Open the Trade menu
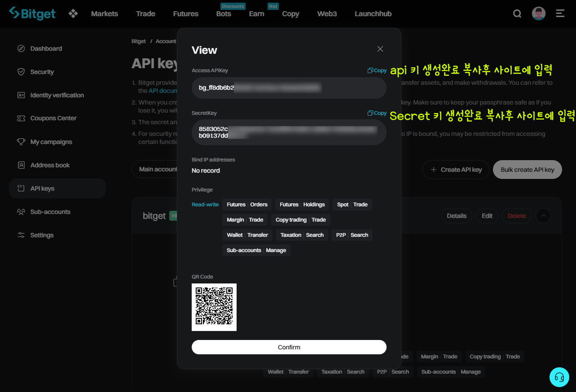The width and height of the screenshot is (576, 392). click(x=145, y=14)
